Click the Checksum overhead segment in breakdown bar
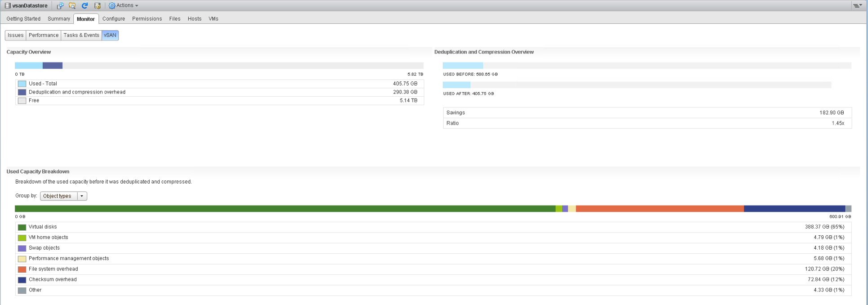The height and width of the screenshot is (305, 868). pyautogui.click(x=794, y=209)
